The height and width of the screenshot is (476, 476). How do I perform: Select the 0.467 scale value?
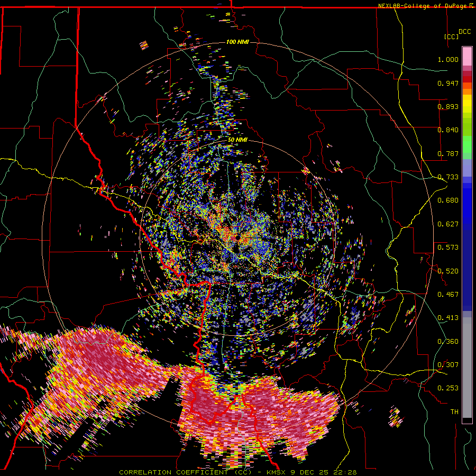pos(448,295)
